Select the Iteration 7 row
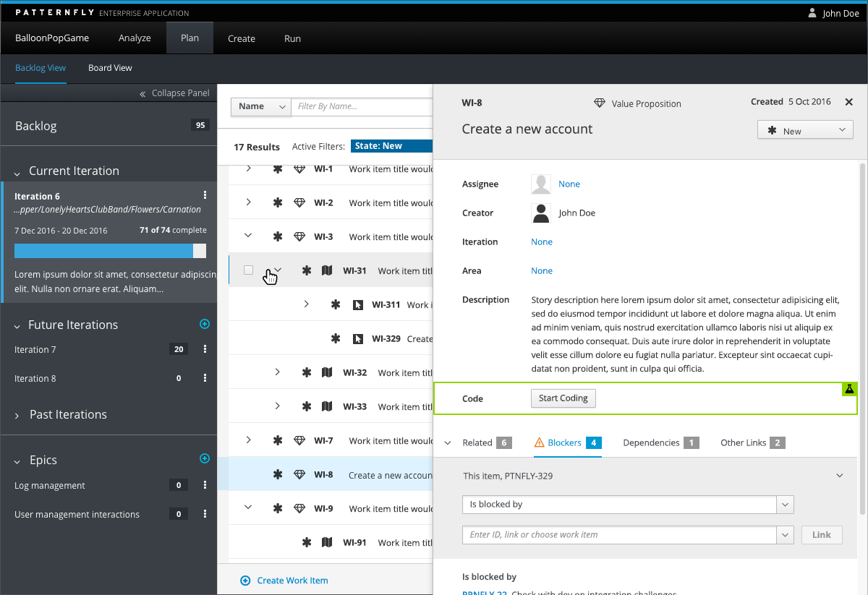Viewport: 868px width, 595px height. tap(109, 349)
